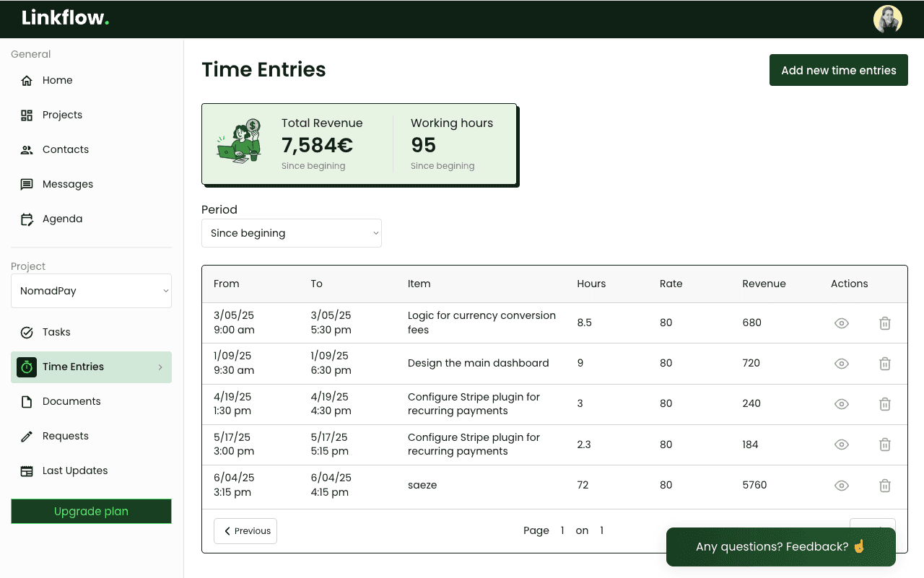This screenshot has width=924, height=578.
Task: Delete the Design the main dashboard entry
Action: tap(884, 364)
